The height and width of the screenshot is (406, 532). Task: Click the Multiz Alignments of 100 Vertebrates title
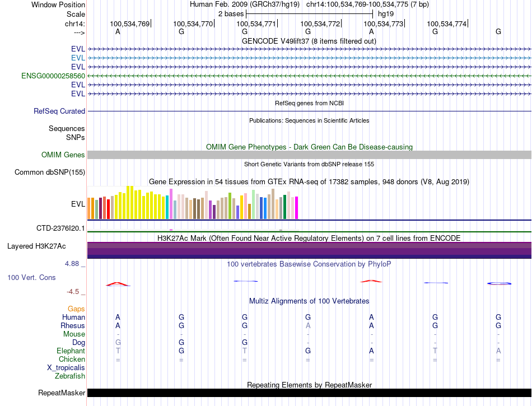click(x=309, y=301)
